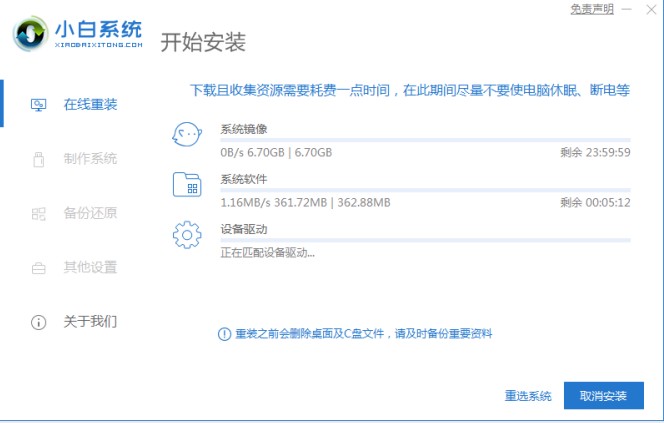Minimize the installer window
This screenshot has height=423, width=664.
[628, 9]
